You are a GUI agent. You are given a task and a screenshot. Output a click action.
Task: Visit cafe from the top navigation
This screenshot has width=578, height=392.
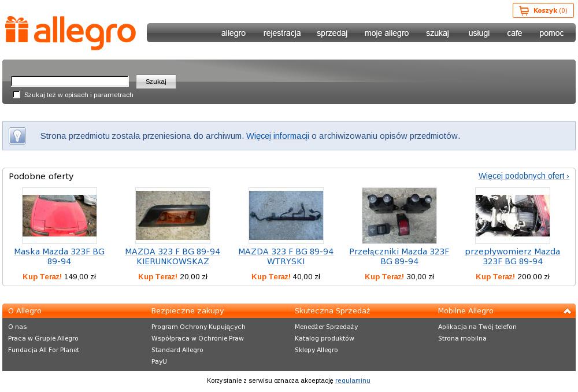click(514, 33)
